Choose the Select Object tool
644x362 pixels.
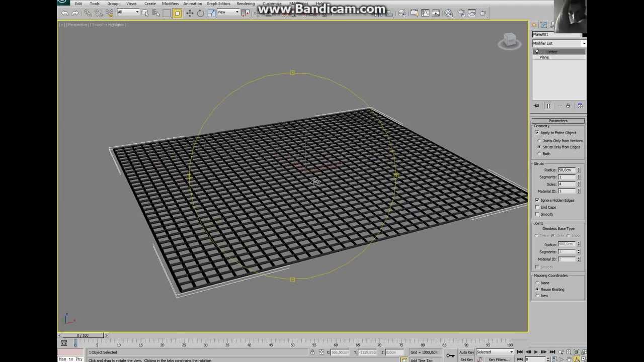145,13
